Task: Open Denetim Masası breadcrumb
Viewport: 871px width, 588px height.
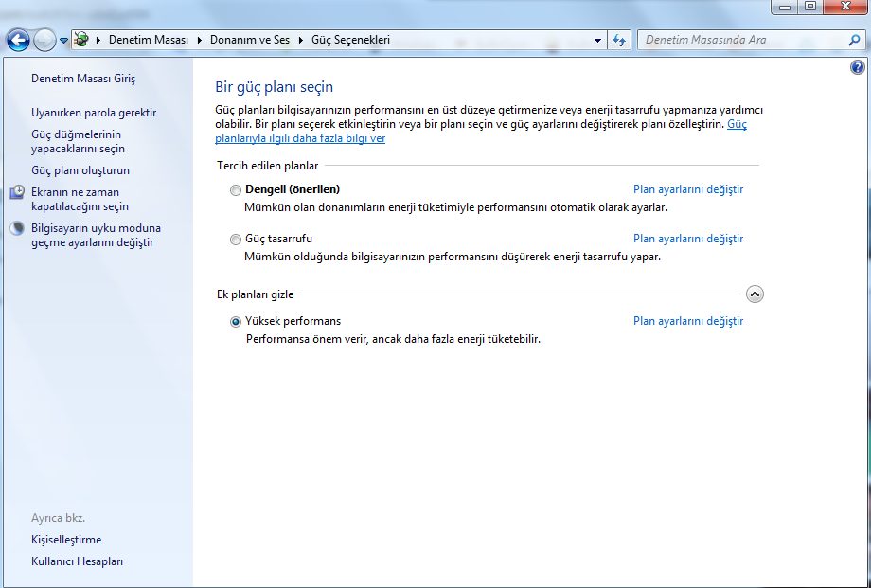Action: tap(149, 40)
